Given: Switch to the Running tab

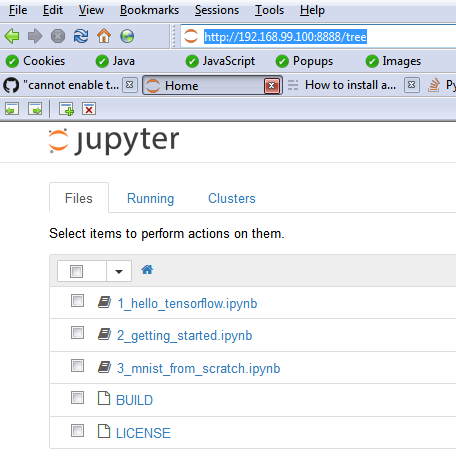Looking at the screenshot, I should 151,199.
